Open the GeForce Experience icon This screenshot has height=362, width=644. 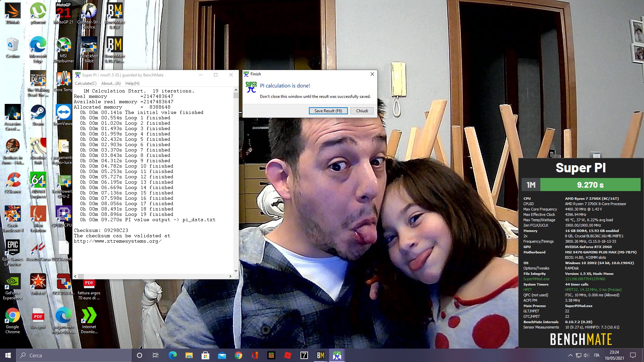pos(13,287)
